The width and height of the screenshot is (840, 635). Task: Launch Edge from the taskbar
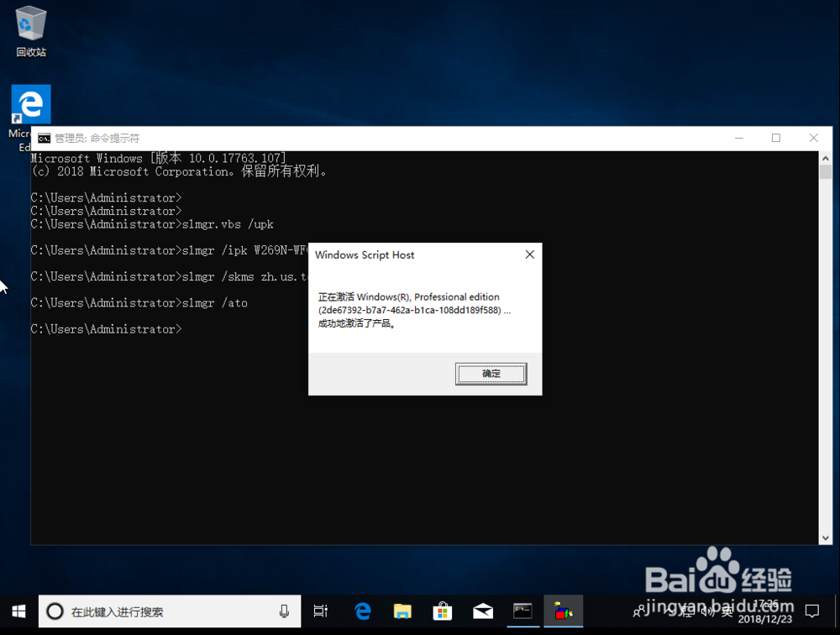363,611
